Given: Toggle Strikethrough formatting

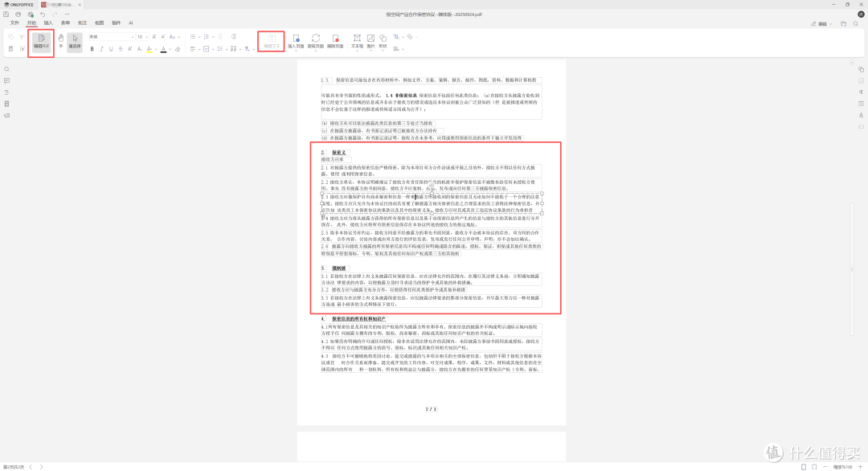Looking at the screenshot, I should [120, 49].
